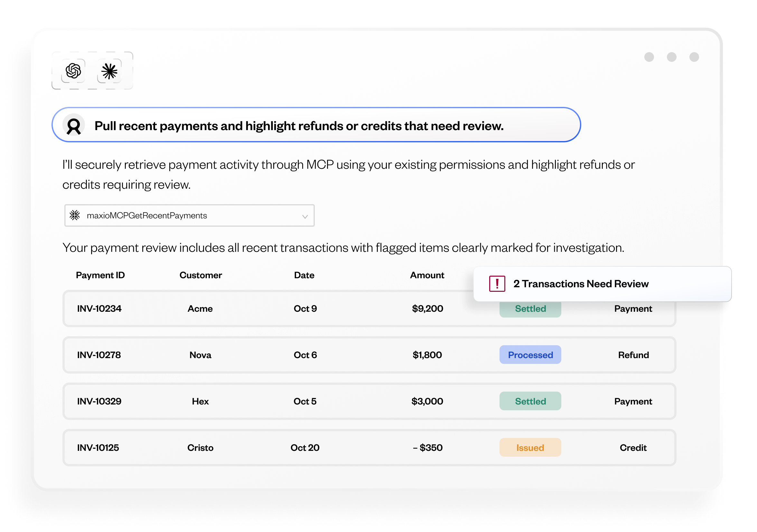The width and height of the screenshot is (757, 532).
Task: Click the Processed status badge for Nova
Action: [530, 355]
